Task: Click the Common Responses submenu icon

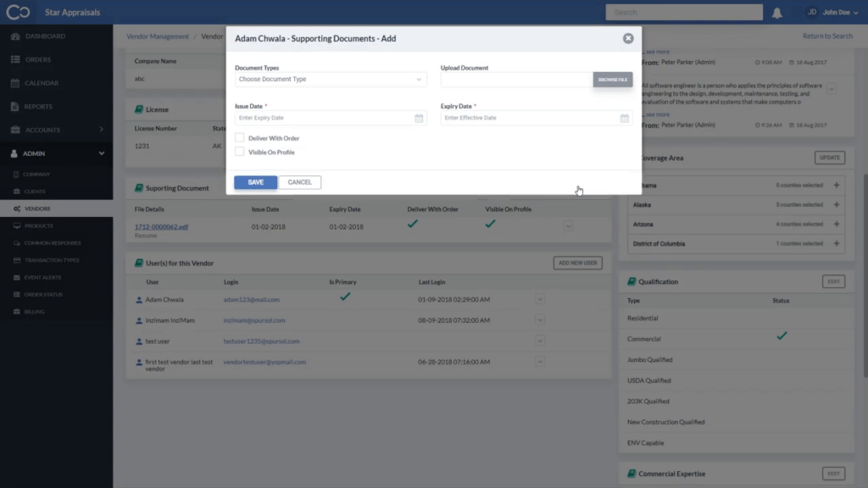Action: pyautogui.click(x=17, y=243)
